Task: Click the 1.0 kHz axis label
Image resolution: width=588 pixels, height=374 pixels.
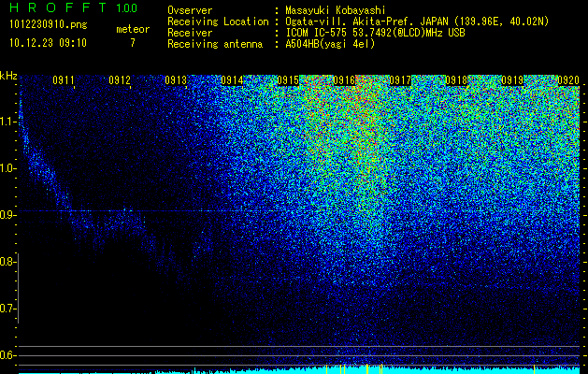Action: [x=8, y=168]
